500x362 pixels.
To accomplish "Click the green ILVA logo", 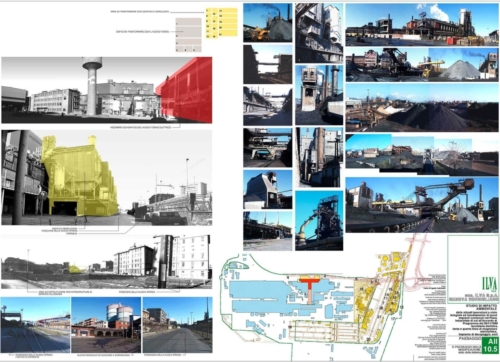I will tap(490, 284).
